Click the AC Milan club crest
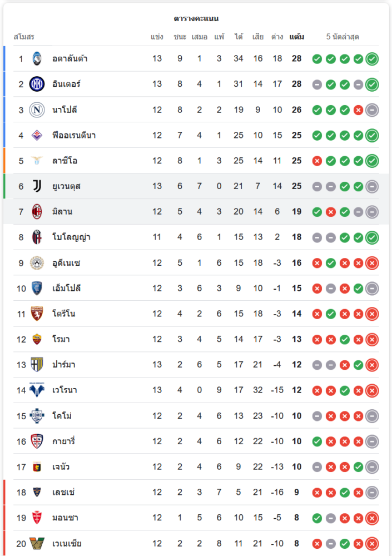 click(37, 212)
